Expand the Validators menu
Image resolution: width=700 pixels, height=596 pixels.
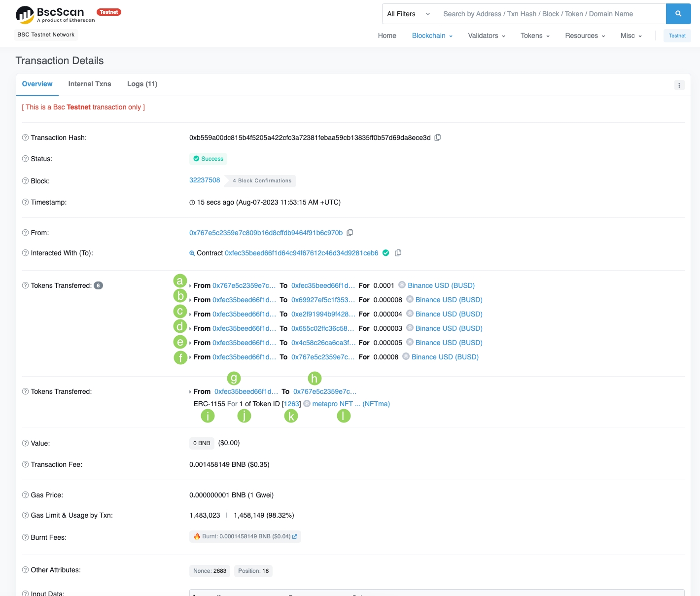click(x=486, y=35)
